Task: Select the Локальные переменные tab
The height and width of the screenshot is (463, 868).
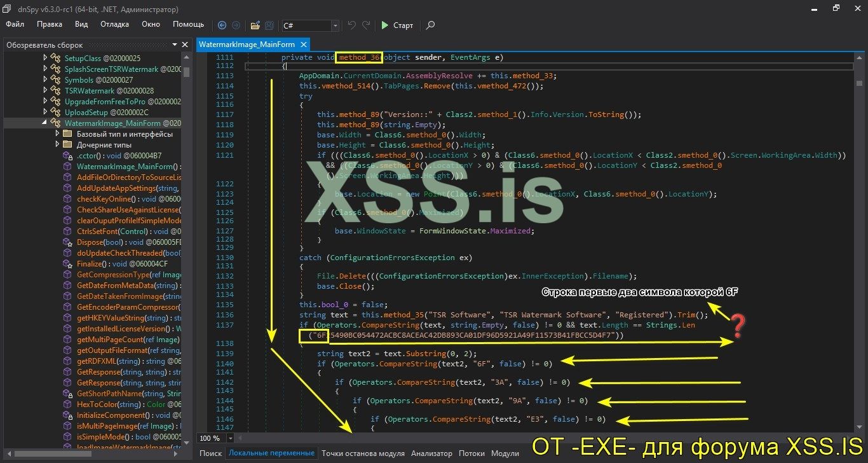Action: pos(271,453)
